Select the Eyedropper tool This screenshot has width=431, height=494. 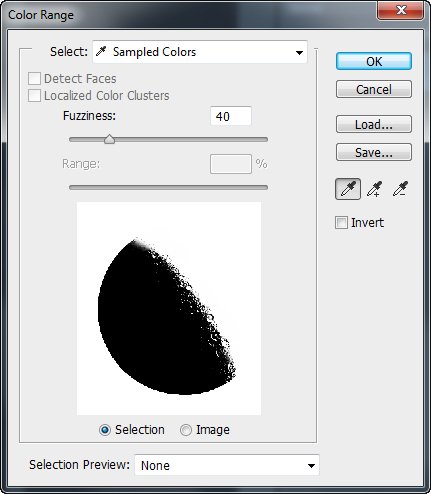coord(348,189)
